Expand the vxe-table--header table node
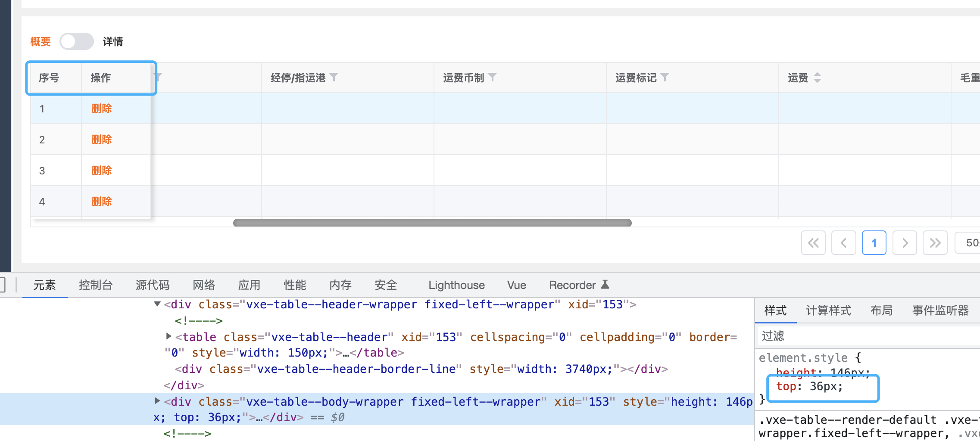The image size is (980, 441). [x=168, y=337]
